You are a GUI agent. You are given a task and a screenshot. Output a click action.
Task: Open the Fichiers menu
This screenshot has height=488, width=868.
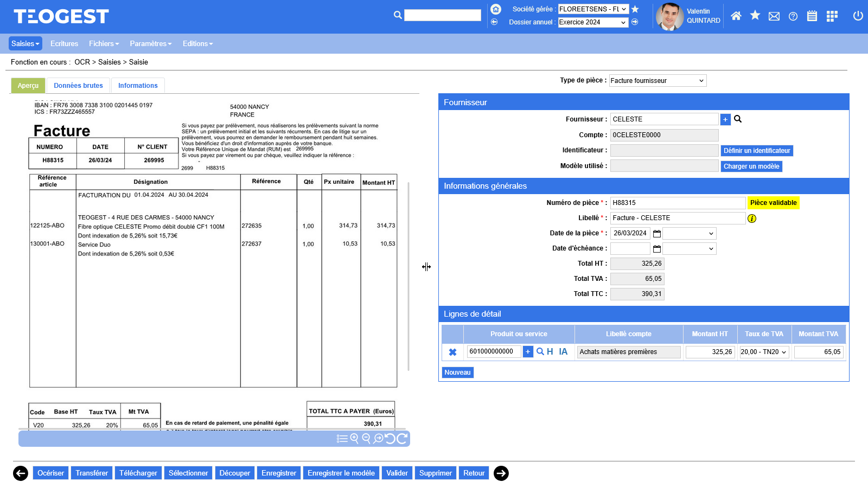(104, 44)
